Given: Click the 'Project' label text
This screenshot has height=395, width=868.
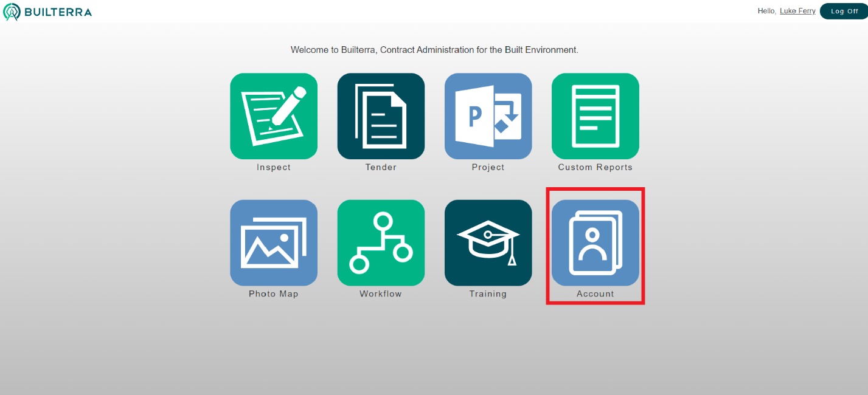Looking at the screenshot, I should 488,168.
